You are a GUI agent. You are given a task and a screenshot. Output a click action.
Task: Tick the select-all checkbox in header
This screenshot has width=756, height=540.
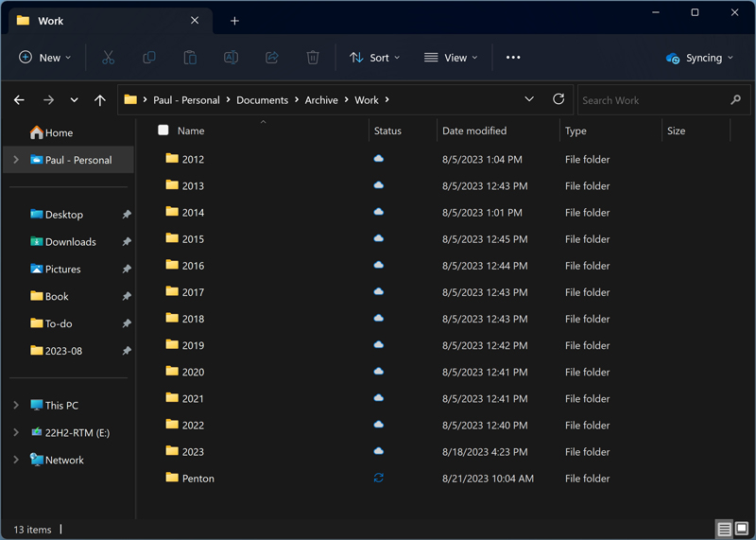coord(163,131)
